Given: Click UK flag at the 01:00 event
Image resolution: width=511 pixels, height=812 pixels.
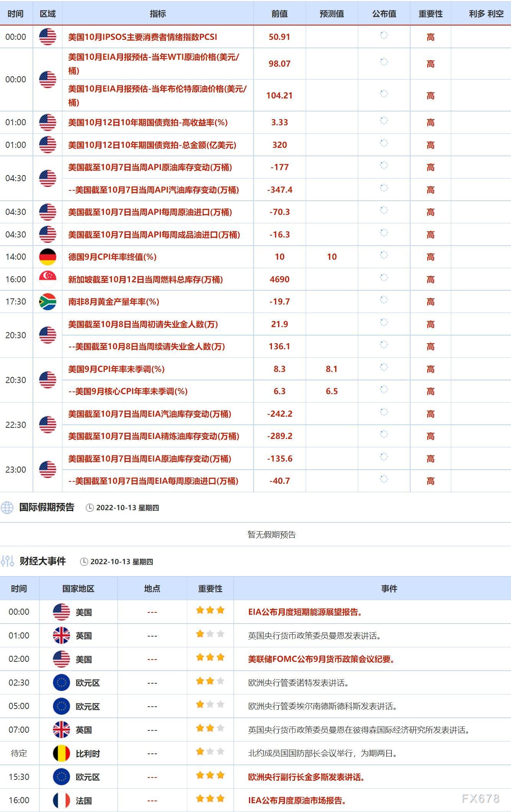Looking at the screenshot, I should (x=61, y=635).
